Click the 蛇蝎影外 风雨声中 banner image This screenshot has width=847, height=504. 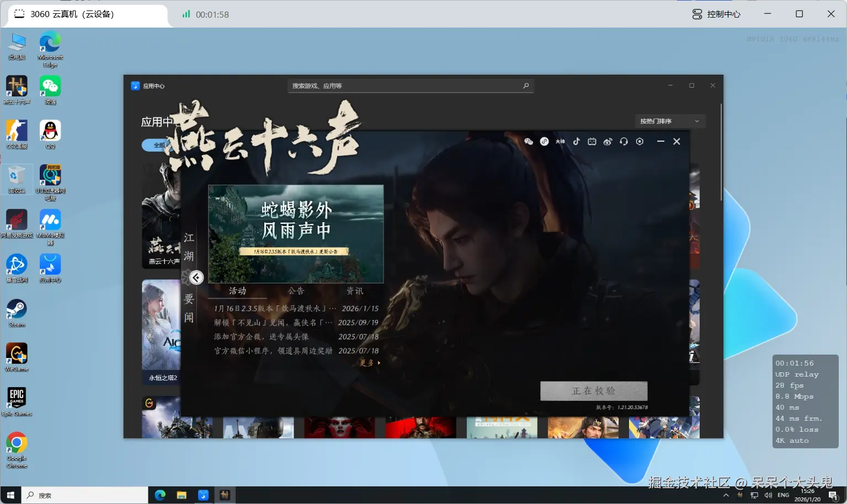pos(296,234)
